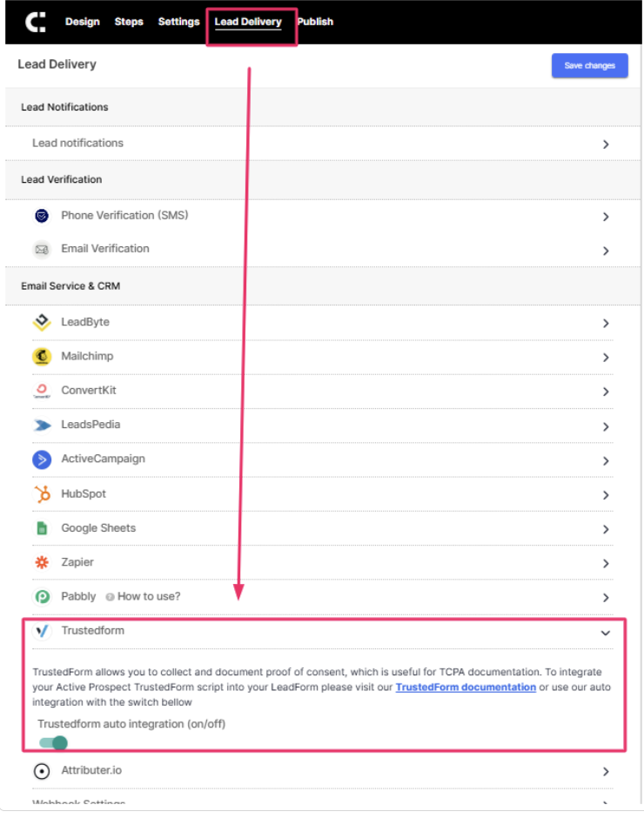The height and width of the screenshot is (825, 644).
Task: Click the Google Sheets icon
Action: pos(42,528)
